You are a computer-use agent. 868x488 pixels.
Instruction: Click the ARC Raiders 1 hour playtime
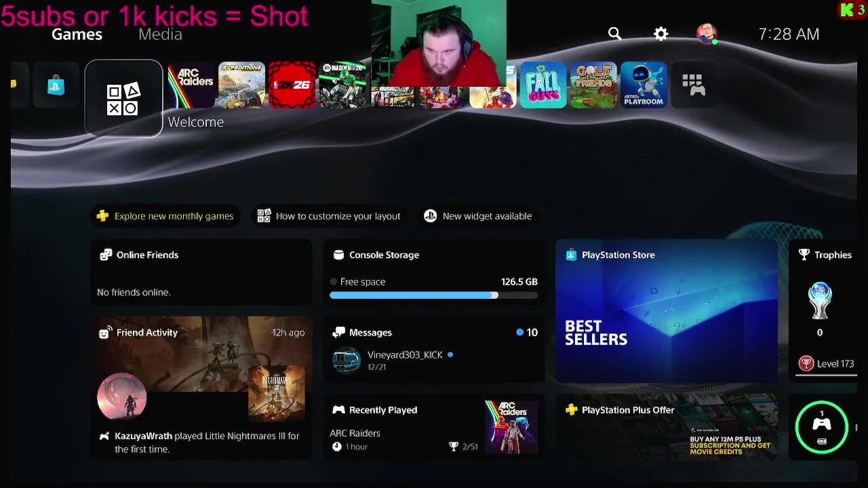point(350,447)
